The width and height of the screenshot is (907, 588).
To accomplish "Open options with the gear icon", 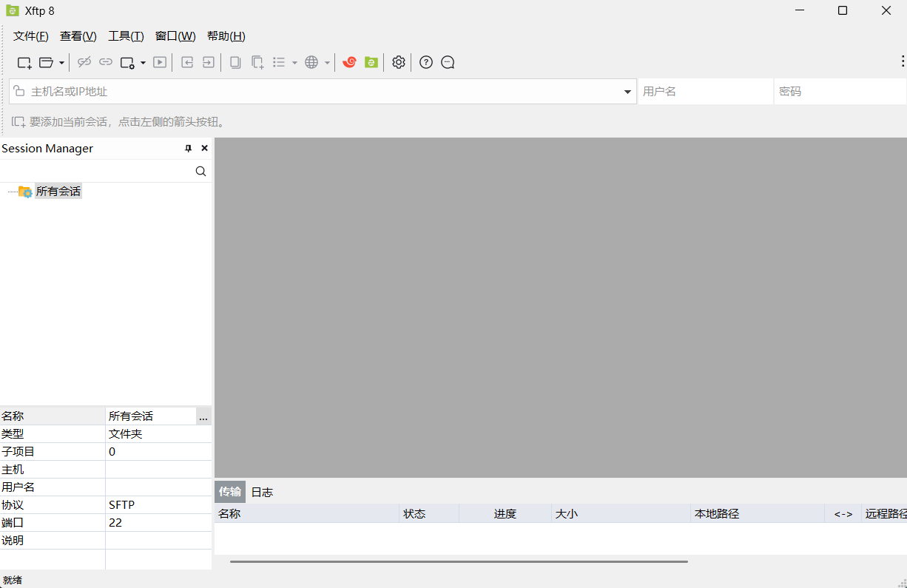I will (399, 62).
